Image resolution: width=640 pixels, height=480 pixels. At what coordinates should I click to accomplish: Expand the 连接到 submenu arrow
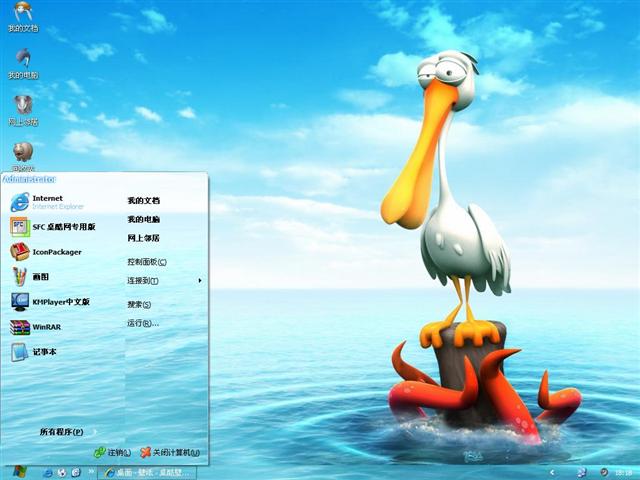[200, 280]
